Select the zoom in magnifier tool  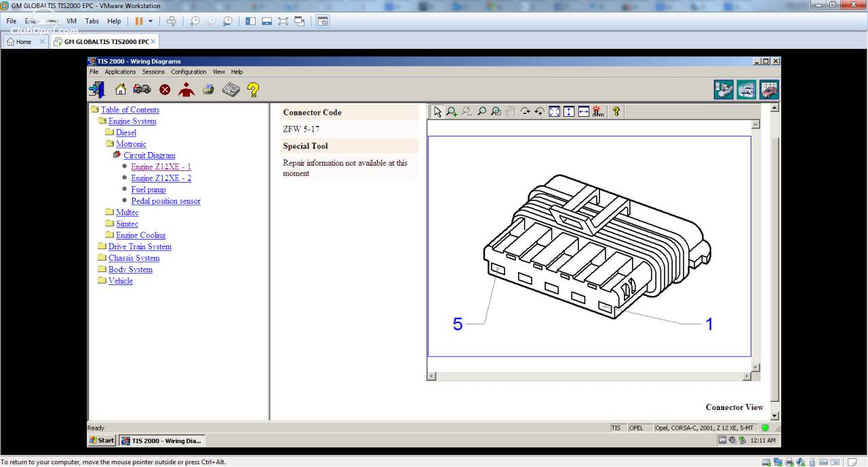point(452,111)
